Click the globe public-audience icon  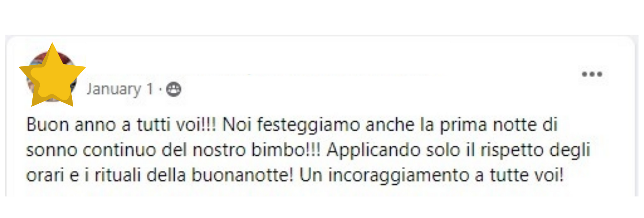174,89
